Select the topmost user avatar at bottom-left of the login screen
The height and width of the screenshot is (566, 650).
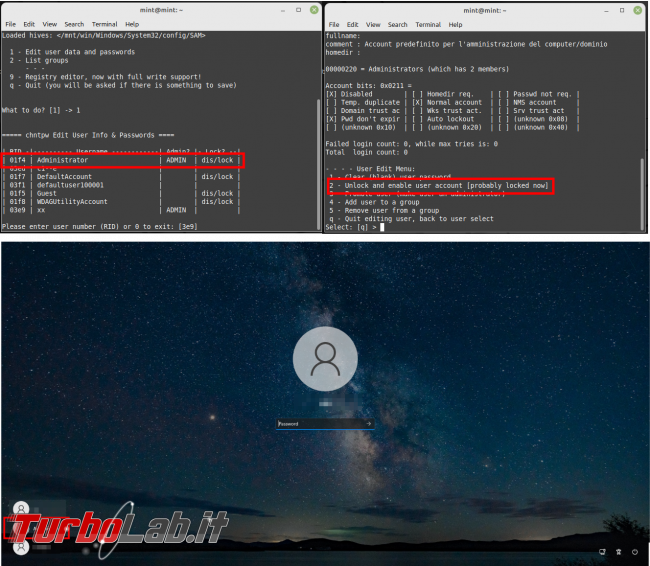21,508
